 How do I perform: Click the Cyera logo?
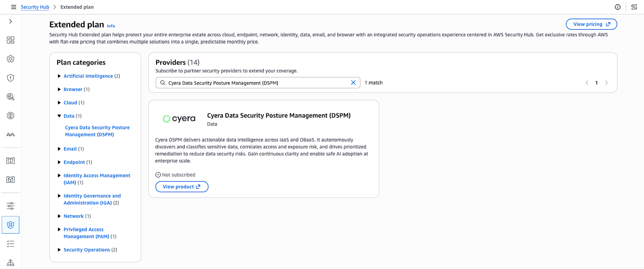179,119
